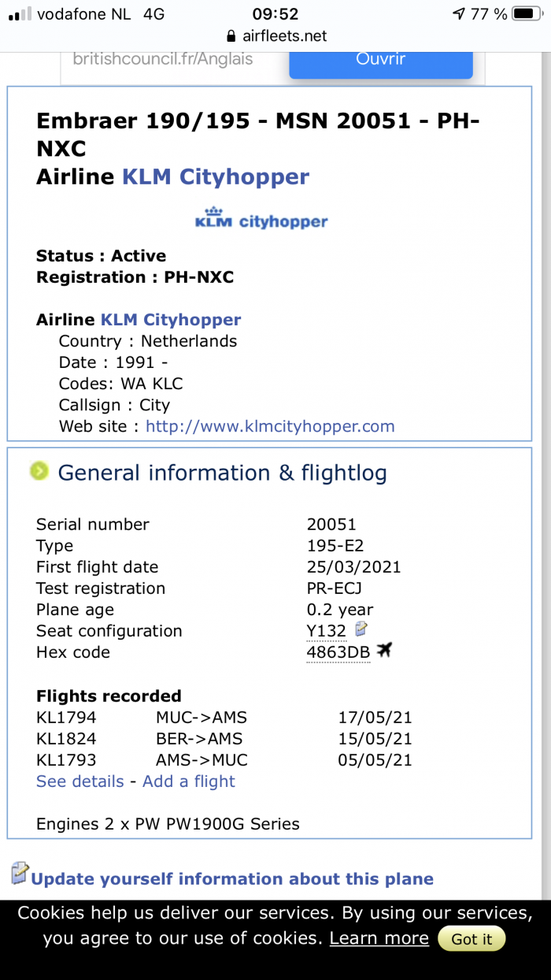This screenshot has height=980, width=551.
Task: Click the Learn more cookies link
Action: (379, 938)
